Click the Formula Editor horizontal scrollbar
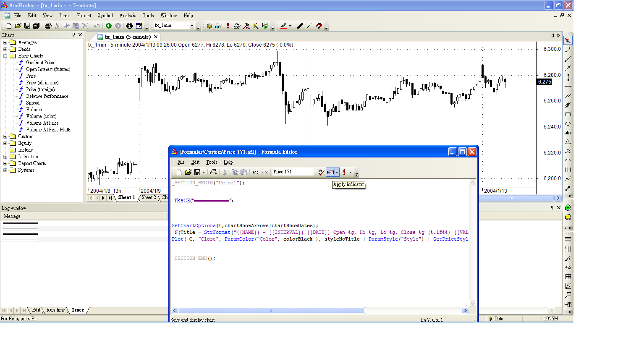This screenshot has height=338, width=644. [321, 311]
